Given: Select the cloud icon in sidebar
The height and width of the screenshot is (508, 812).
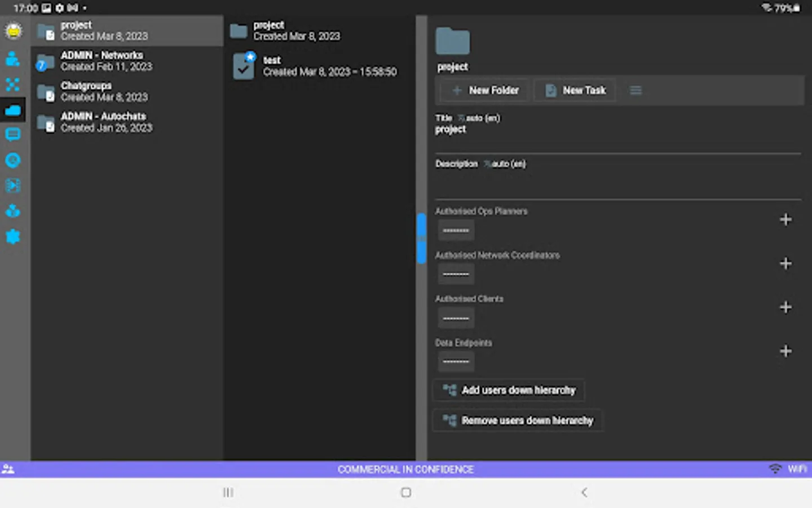Looking at the screenshot, I should 12,110.
